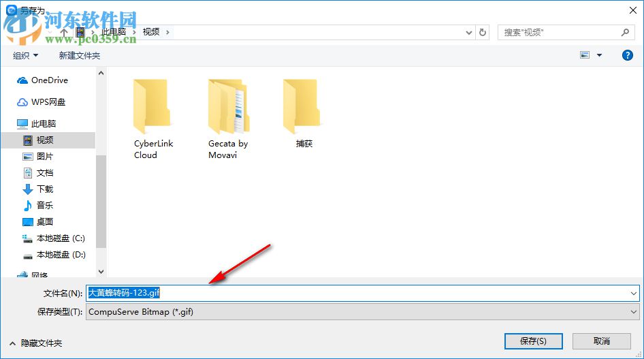The height and width of the screenshot is (359, 644).
Task: Click the 音乐 note icon
Action: (x=27, y=205)
